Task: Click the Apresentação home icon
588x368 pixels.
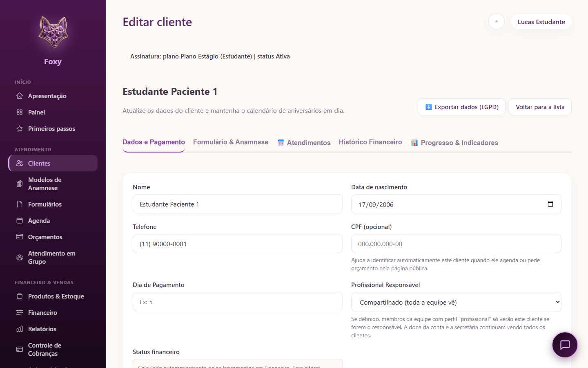Action: tap(20, 96)
